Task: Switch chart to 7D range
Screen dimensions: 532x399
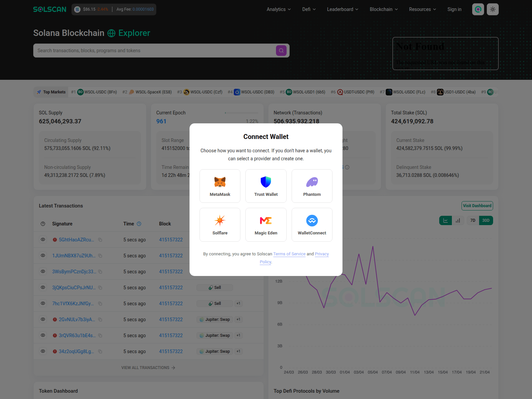Action: [x=472, y=220]
